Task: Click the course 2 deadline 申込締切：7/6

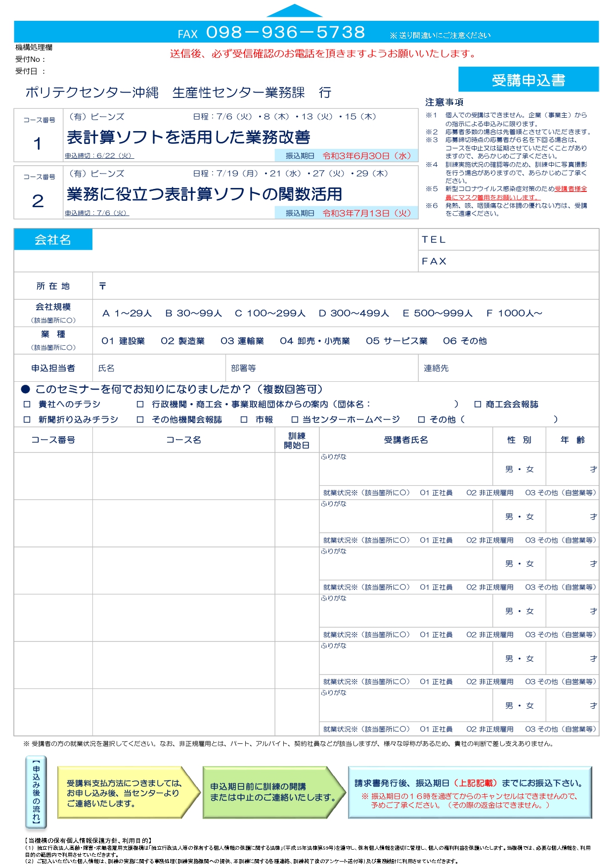Action: pos(97,213)
